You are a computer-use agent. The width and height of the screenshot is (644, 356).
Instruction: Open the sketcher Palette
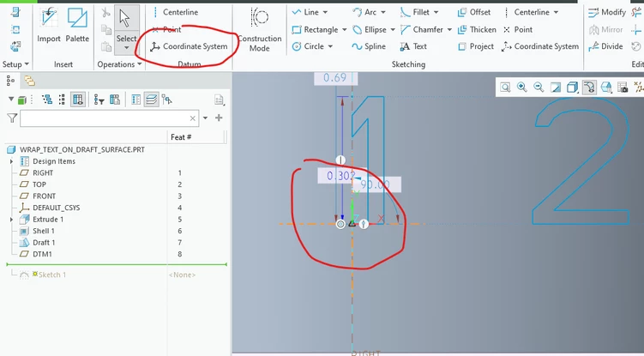click(77, 26)
